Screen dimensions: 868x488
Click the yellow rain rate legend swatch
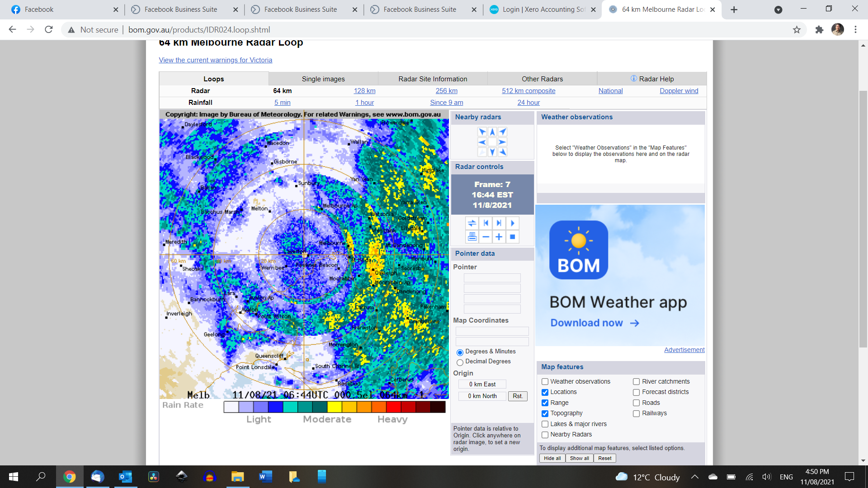(x=335, y=407)
